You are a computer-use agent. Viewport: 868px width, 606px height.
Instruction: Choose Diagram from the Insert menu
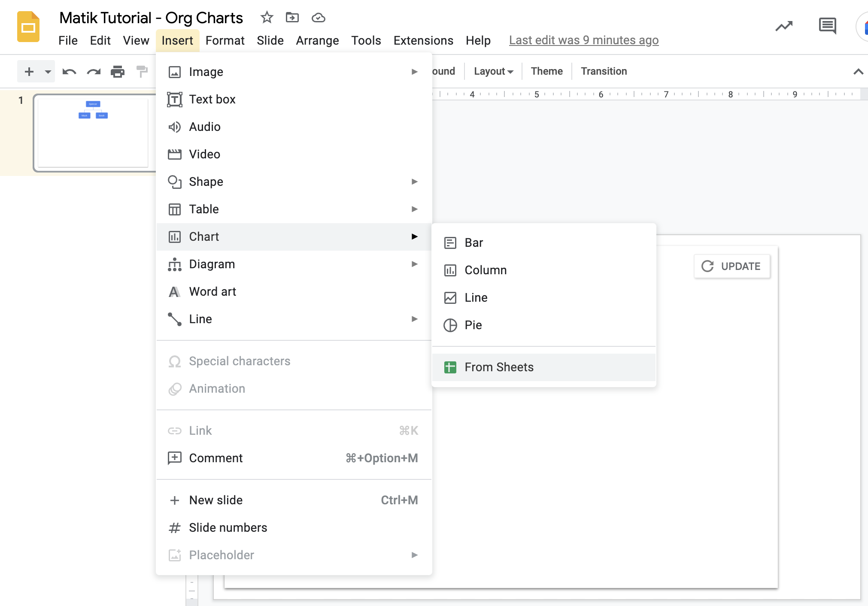tap(294, 264)
